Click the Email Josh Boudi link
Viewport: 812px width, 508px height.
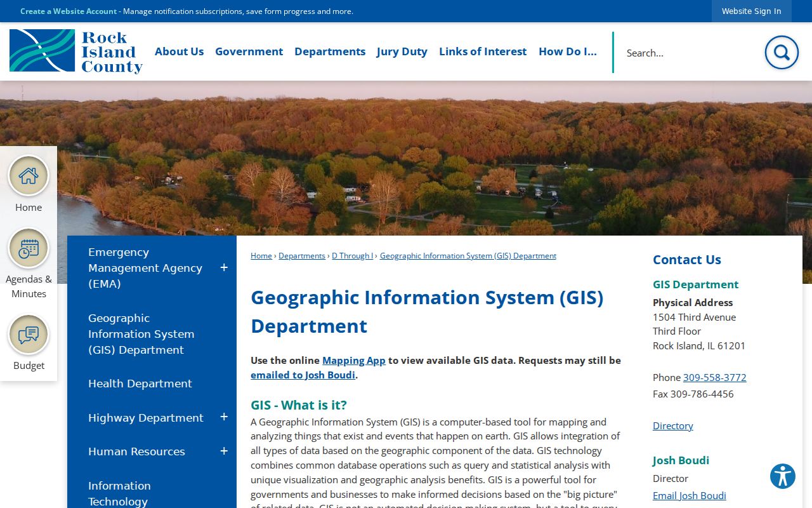(x=690, y=495)
